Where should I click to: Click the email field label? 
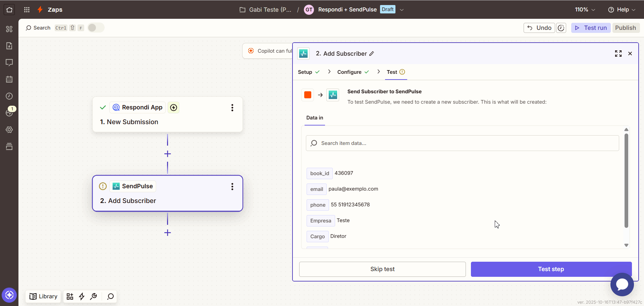pyautogui.click(x=317, y=189)
